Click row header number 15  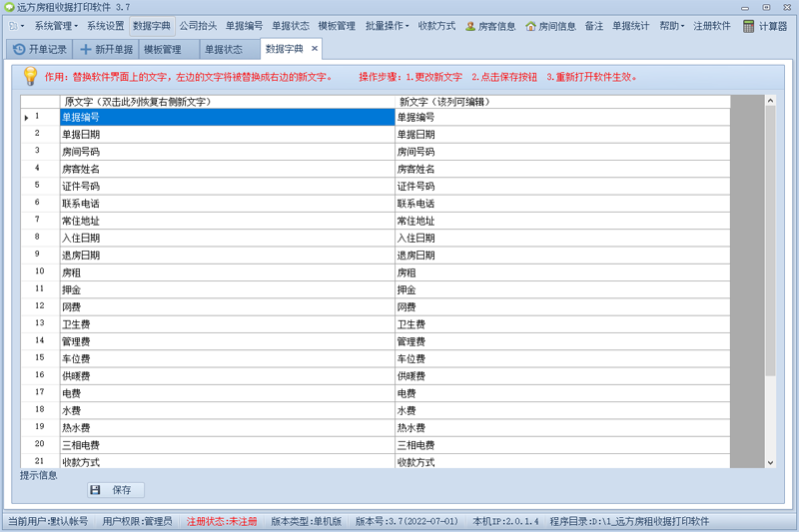(x=40, y=358)
